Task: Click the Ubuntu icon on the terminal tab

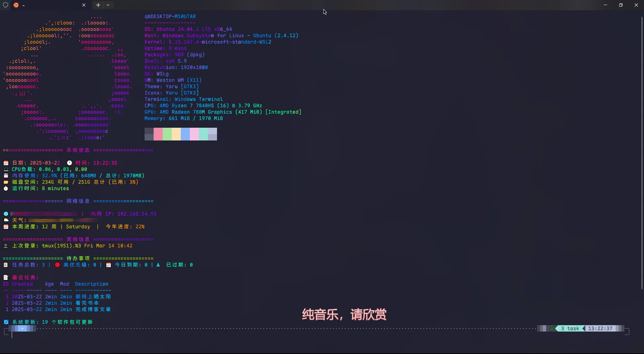Action: pos(16,5)
